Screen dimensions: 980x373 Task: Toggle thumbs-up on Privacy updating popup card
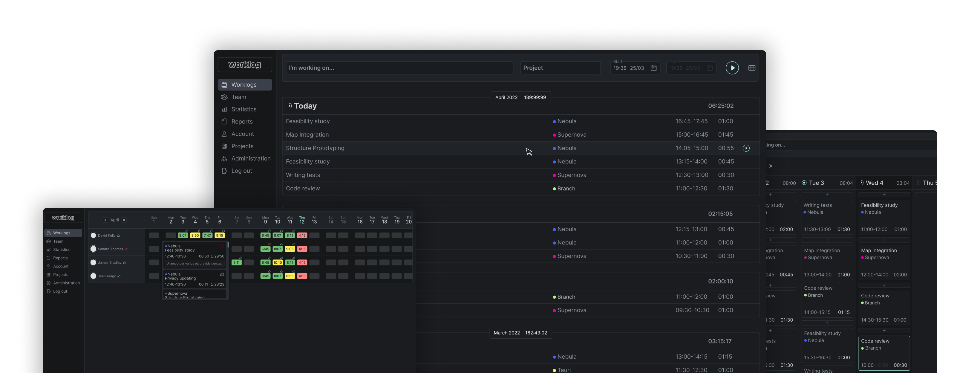pos(222,274)
